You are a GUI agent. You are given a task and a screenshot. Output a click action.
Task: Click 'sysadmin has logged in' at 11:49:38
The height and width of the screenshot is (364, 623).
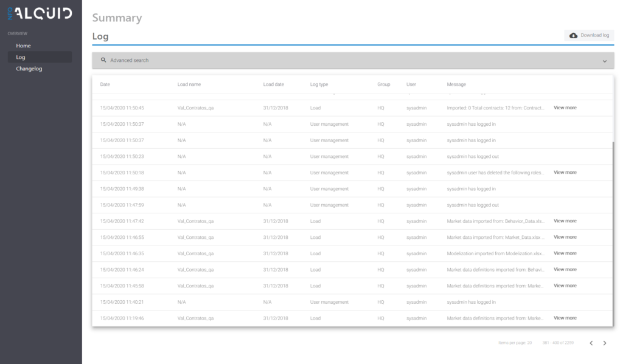[472, 189]
